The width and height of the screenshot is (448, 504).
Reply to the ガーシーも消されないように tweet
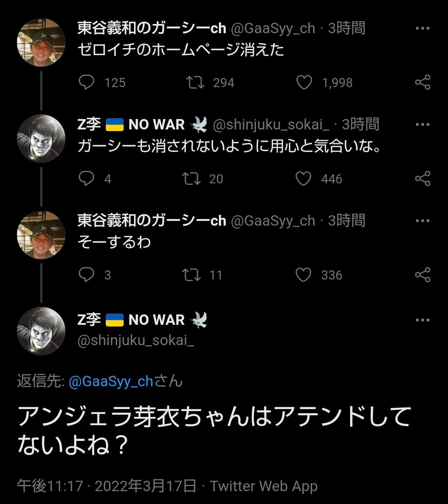click(86, 179)
